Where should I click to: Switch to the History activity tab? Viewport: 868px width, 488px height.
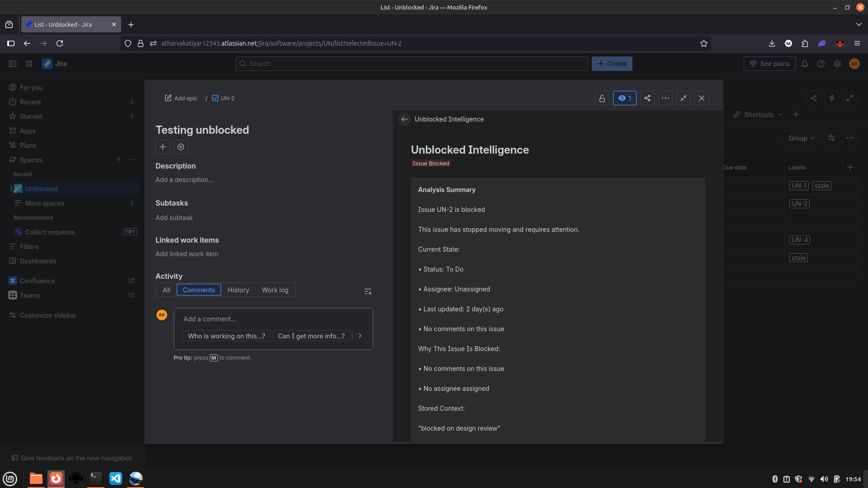pyautogui.click(x=238, y=290)
